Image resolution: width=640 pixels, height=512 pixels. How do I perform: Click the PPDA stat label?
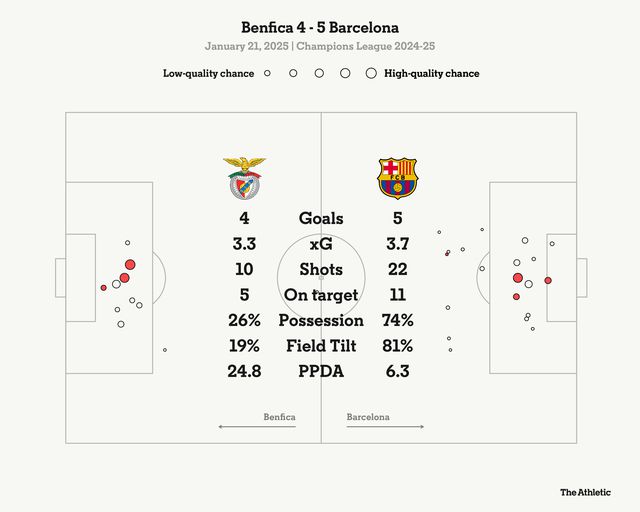coord(321,372)
